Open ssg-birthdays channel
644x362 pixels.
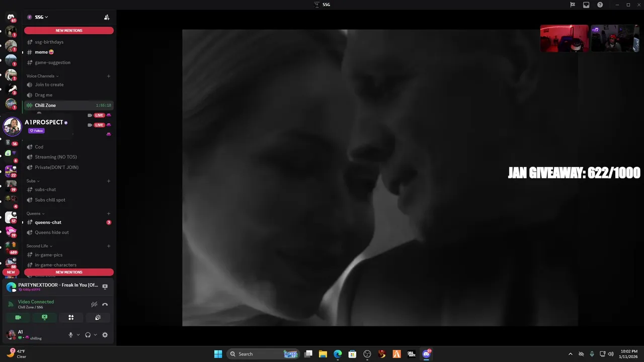68,42
